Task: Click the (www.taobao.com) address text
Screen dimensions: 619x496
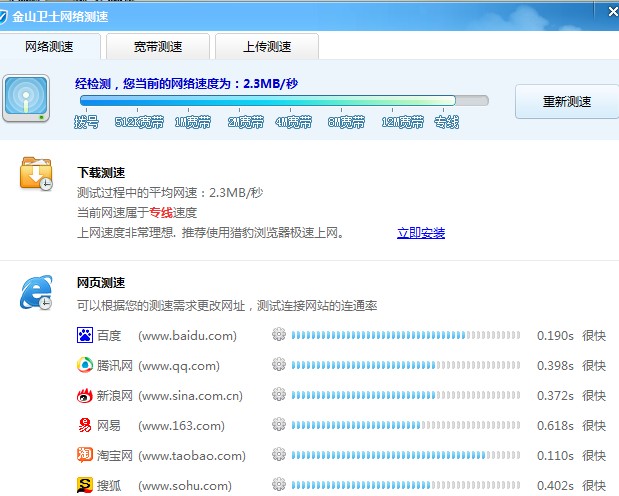Action: [x=192, y=456]
